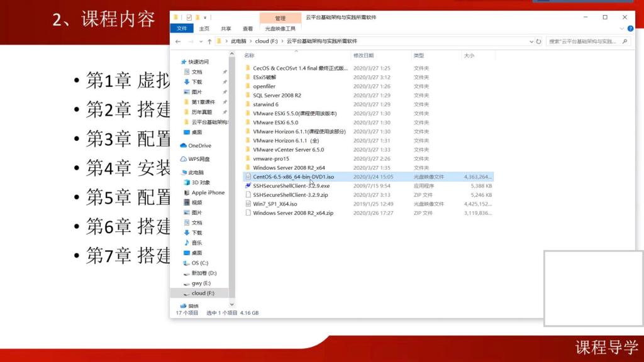
Task: Click the up-directory arrow in navigation bar
Action: click(x=209, y=41)
